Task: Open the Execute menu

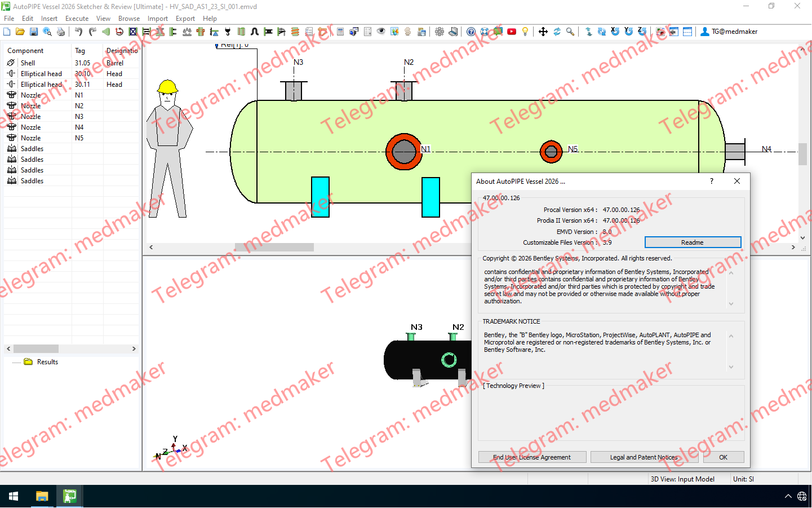Action: point(77,19)
